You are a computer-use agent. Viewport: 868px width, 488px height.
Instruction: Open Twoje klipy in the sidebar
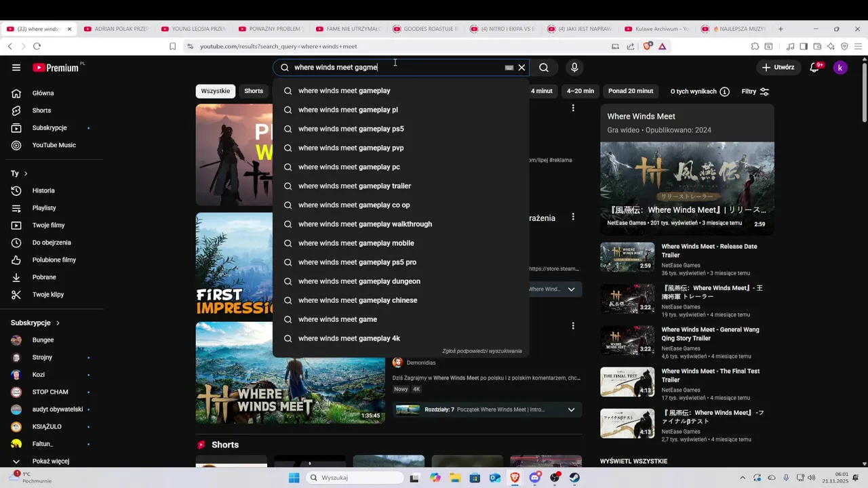[47, 295]
